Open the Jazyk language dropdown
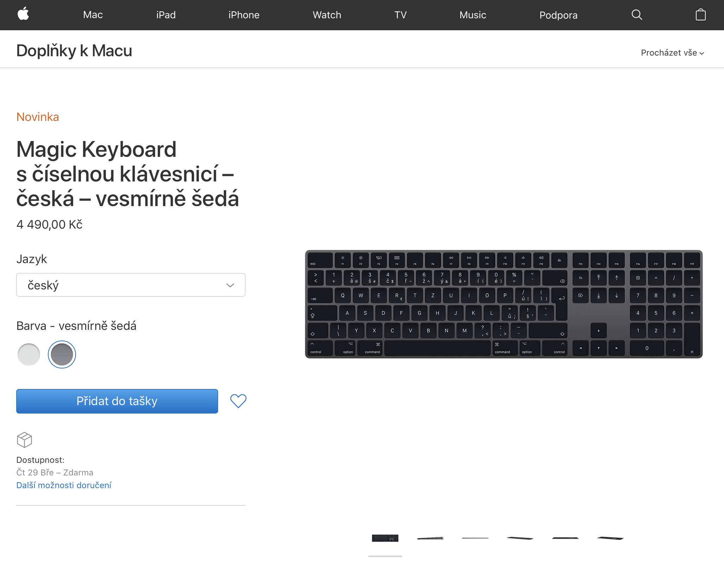Screen dimensions: 724x588 coord(131,285)
